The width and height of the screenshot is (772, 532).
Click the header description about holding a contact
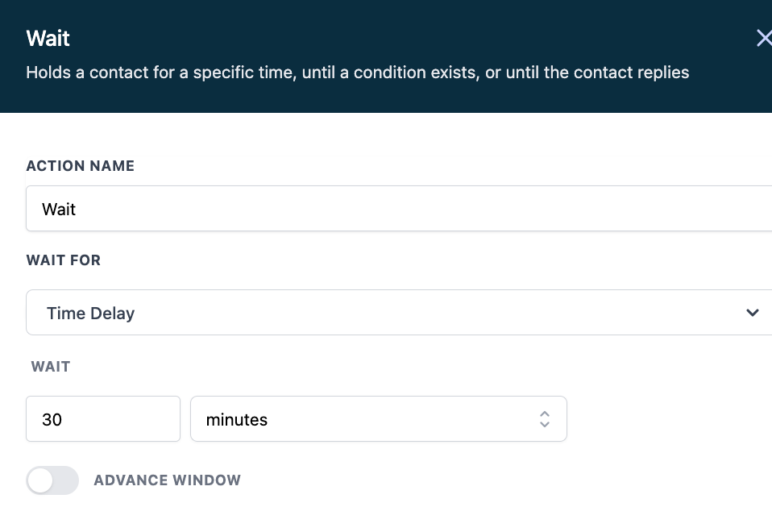357,73
